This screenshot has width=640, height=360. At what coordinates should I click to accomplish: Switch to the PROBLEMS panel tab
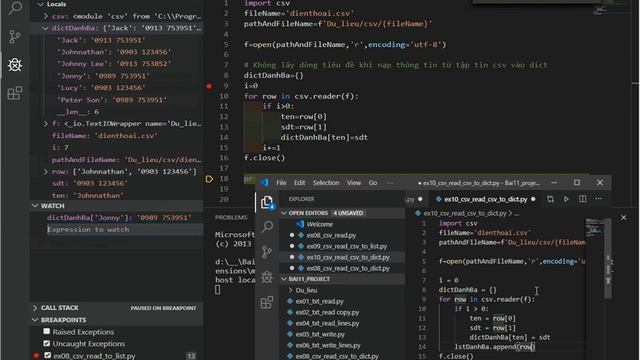coord(231,218)
